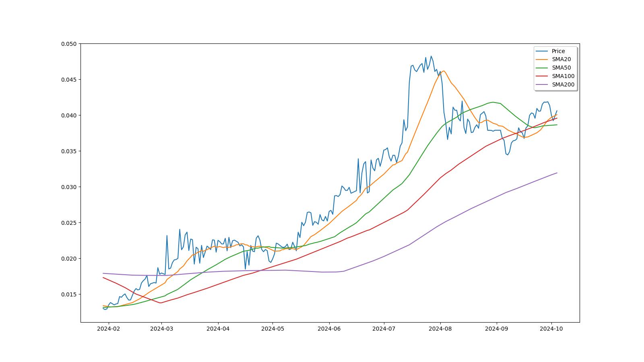Click the SMA20 legend label

(561, 60)
